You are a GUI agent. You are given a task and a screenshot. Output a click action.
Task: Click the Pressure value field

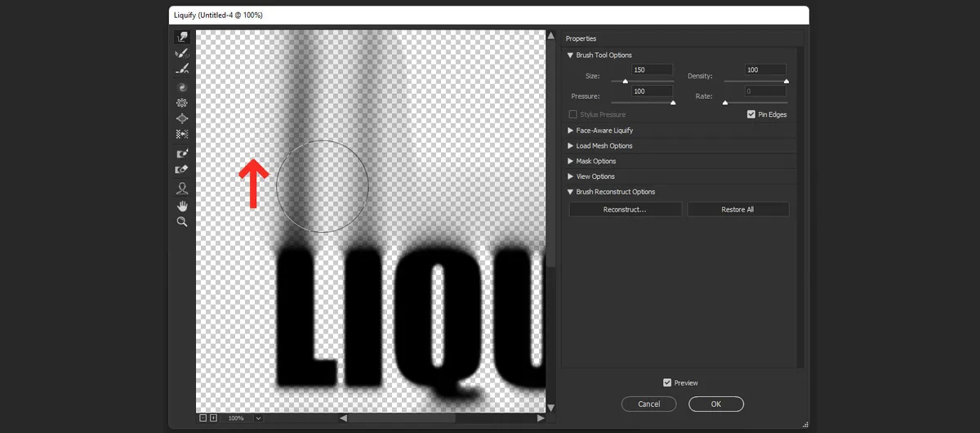653,92
